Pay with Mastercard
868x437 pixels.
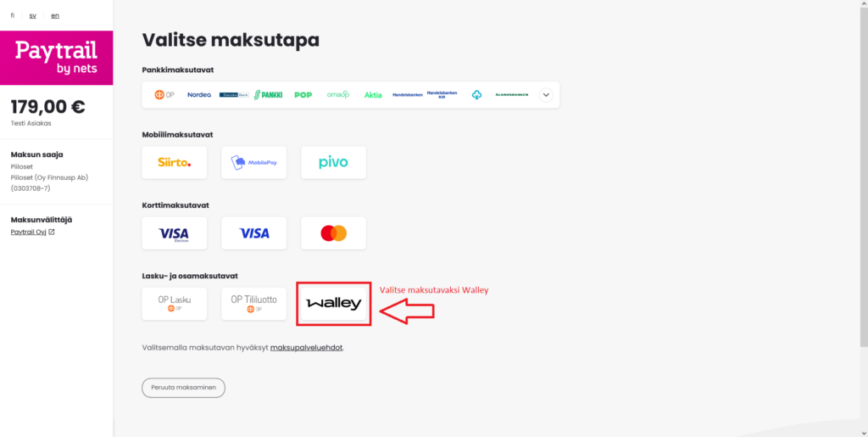tap(333, 233)
